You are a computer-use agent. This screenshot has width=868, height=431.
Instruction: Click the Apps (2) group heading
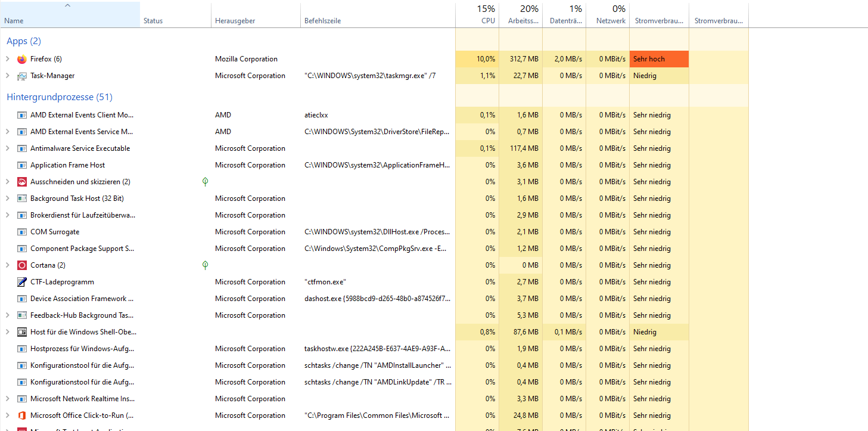click(24, 41)
